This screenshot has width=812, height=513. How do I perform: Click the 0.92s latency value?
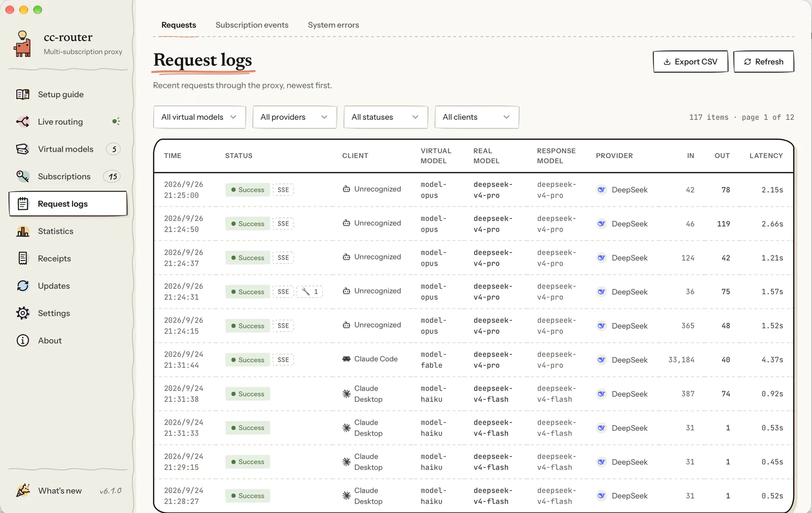772,394
